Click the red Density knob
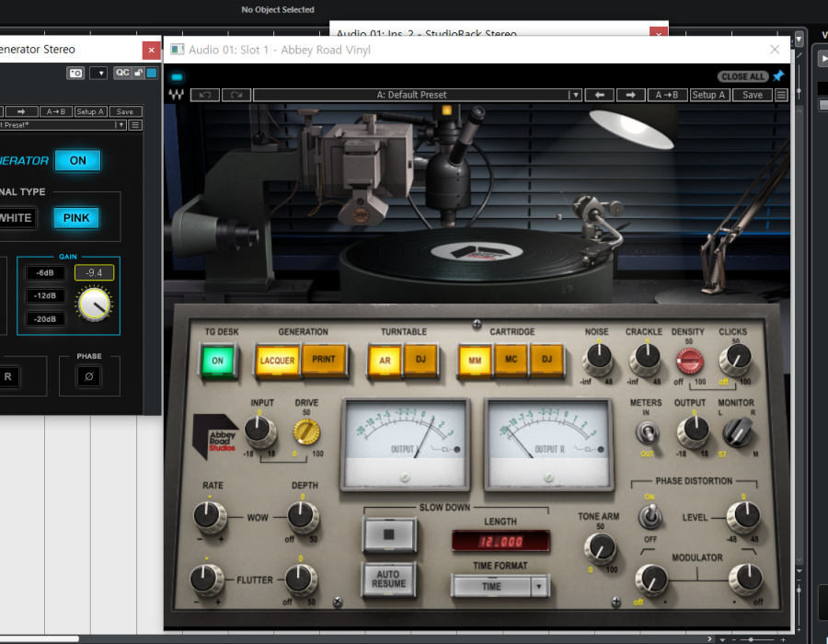This screenshot has width=828, height=644. tap(690, 362)
